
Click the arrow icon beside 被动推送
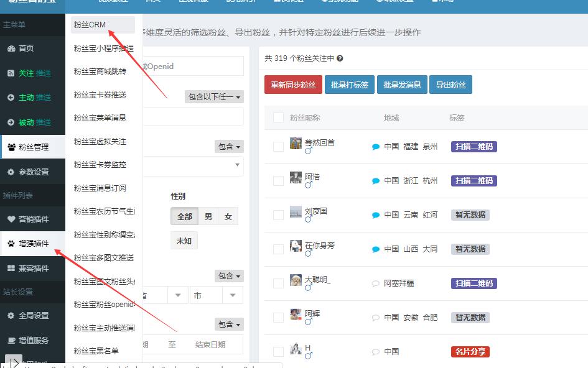pos(11,122)
